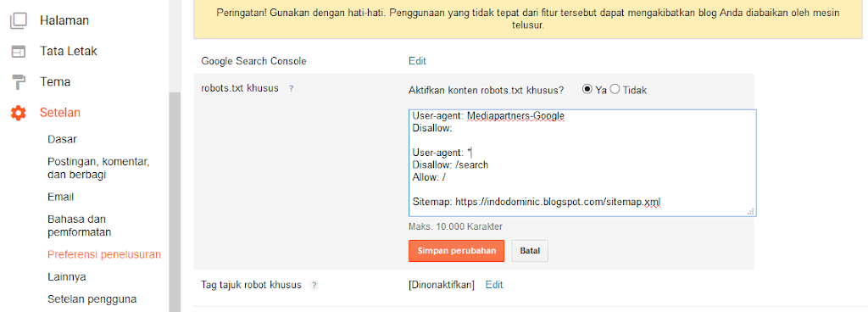The image size is (868, 312).
Task: Open Setelan pengguna settings
Action: tap(92, 299)
